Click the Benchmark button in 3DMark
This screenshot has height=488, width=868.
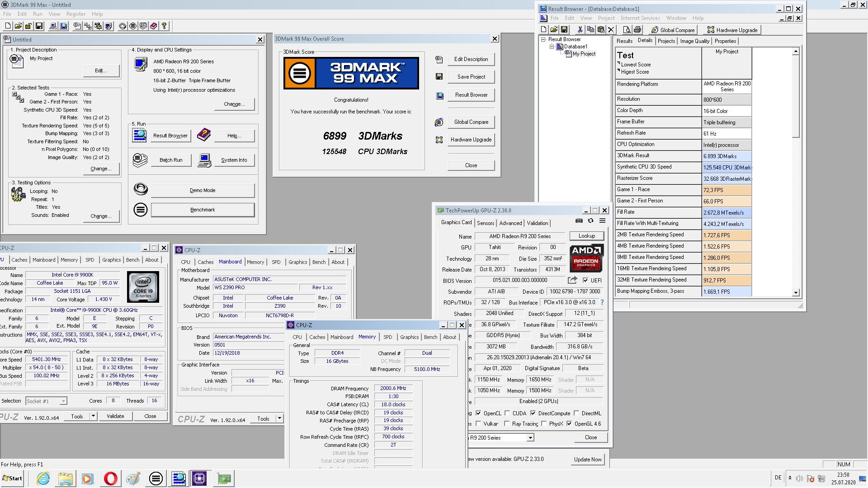[203, 210]
